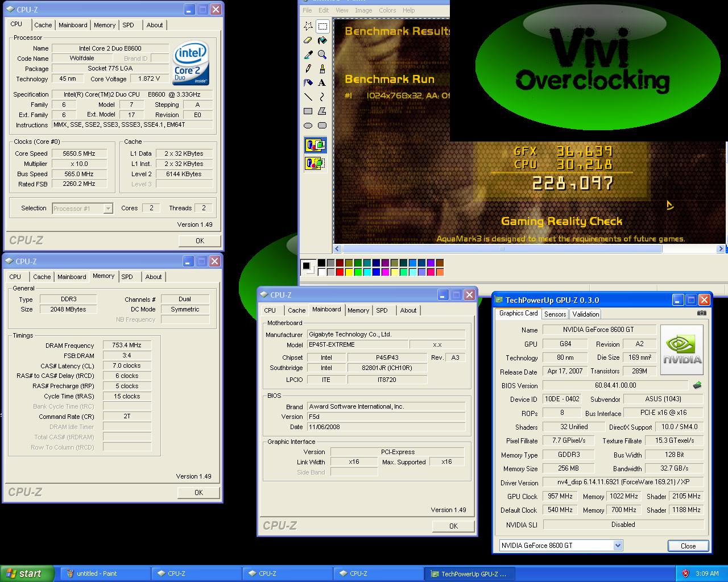This screenshot has width=728, height=582.
Task: Select the straight Line tool in Paint
Action: coord(308,97)
